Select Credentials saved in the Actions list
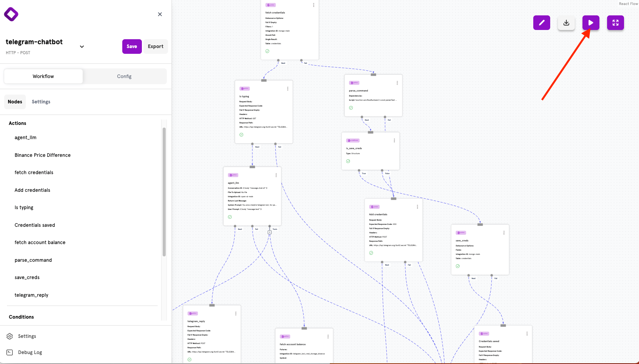 [35, 225]
